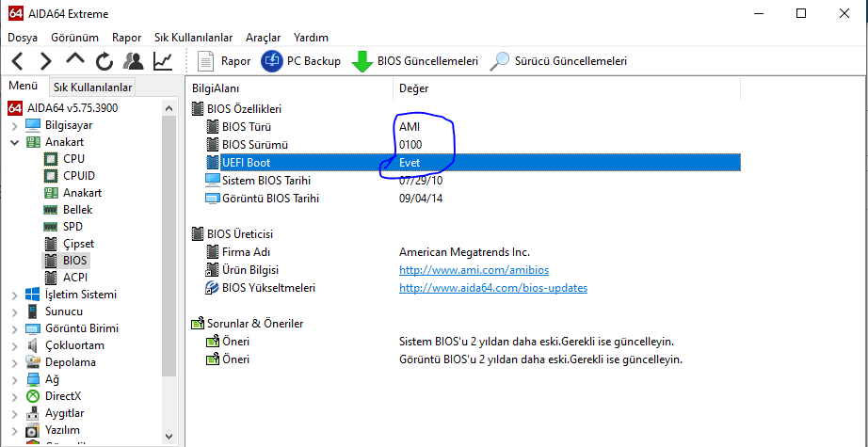
Task: Click the tree scrollbar up arrow
Action: (169, 108)
